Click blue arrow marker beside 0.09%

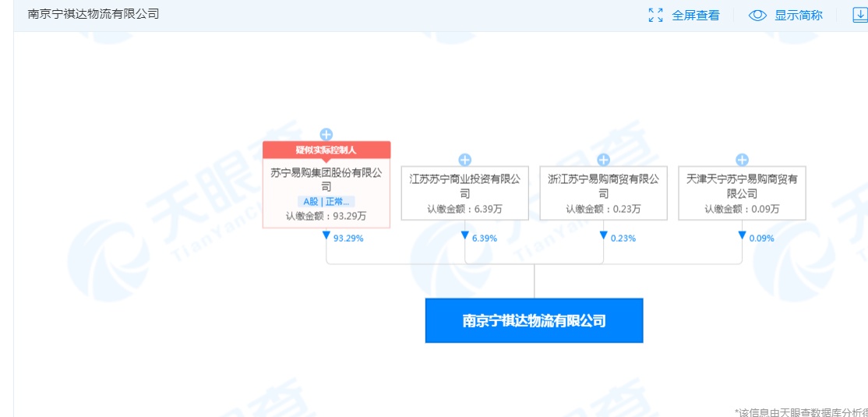(743, 236)
